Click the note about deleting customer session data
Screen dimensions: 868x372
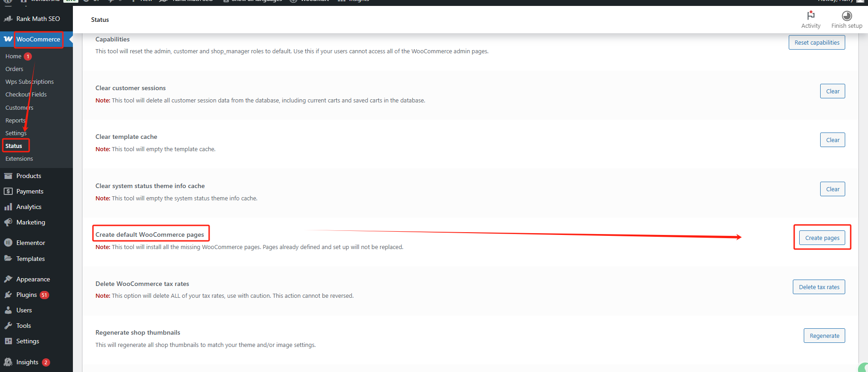(260, 101)
